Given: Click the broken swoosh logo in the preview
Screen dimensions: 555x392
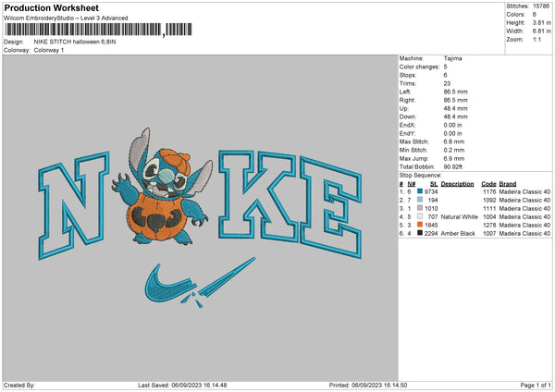Looking at the screenshot, I should pos(200,283).
